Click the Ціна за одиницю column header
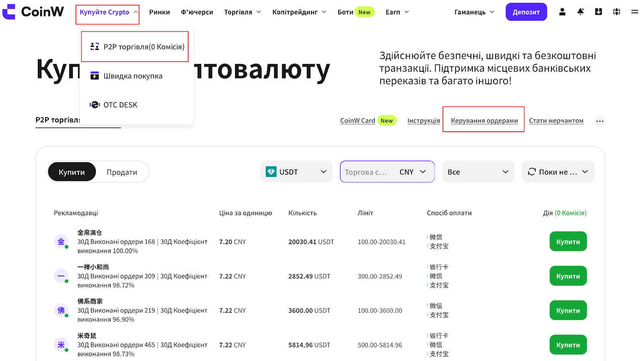Viewport: 644px width, 361px height. point(246,213)
